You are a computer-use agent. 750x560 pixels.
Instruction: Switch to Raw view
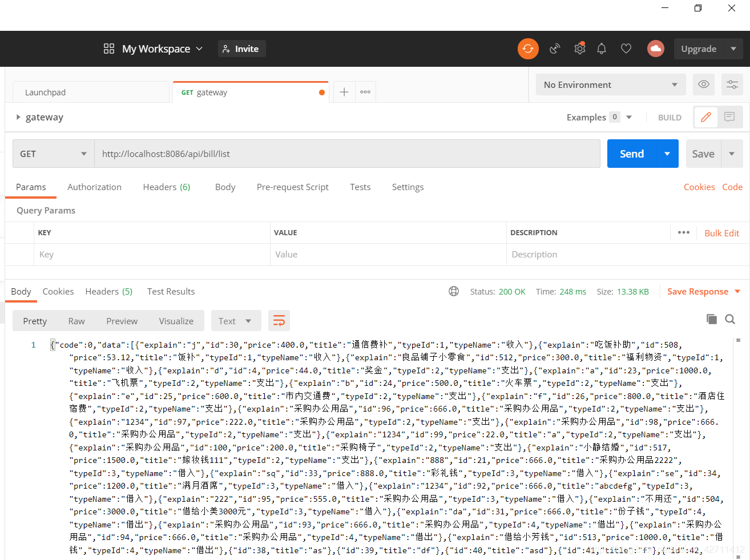pyautogui.click(x=76, y=321)
